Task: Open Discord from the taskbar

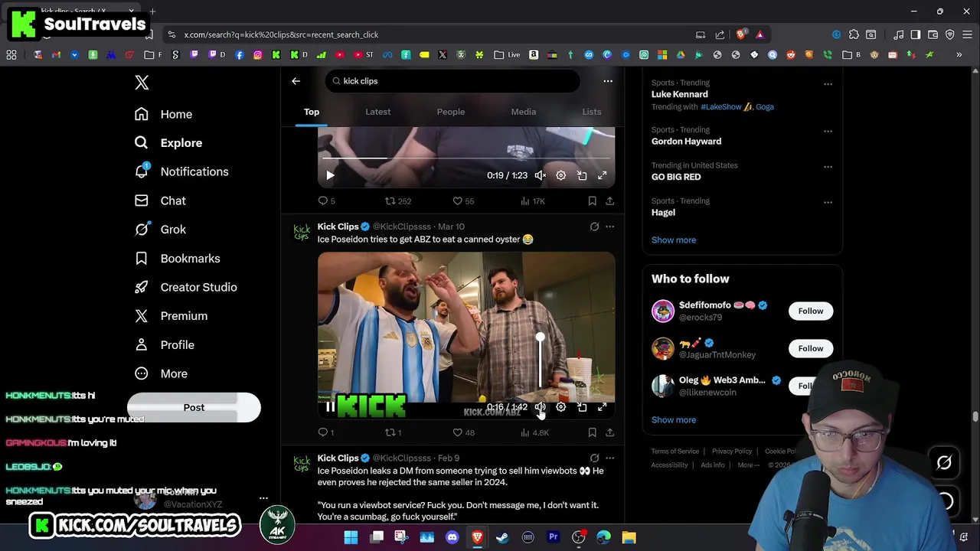Action: click(452, 537)
